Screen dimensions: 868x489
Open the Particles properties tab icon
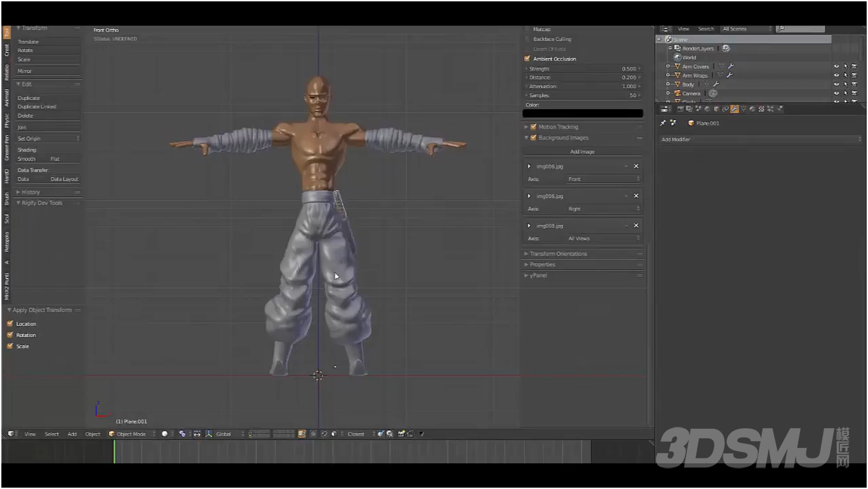coord(770,108)
